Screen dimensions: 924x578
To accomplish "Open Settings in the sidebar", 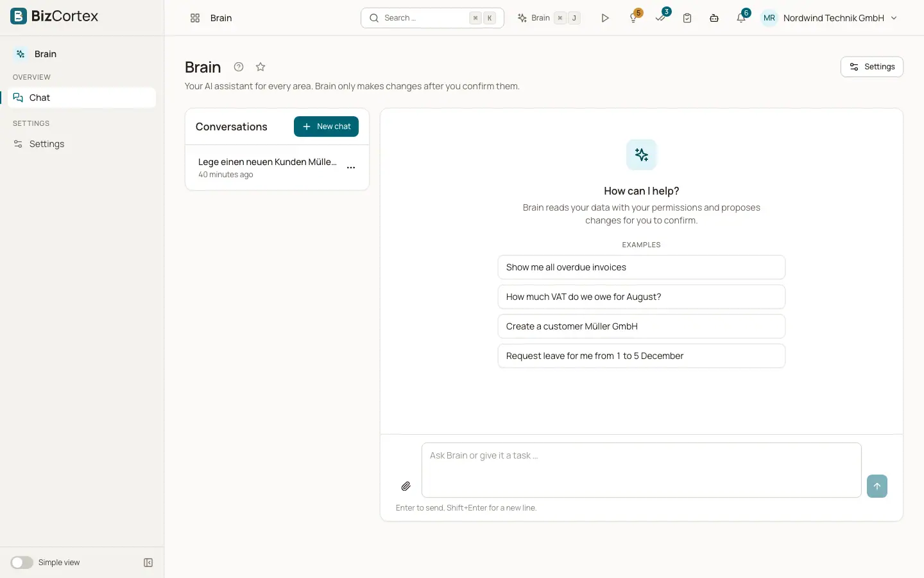I will click(82, 144).
